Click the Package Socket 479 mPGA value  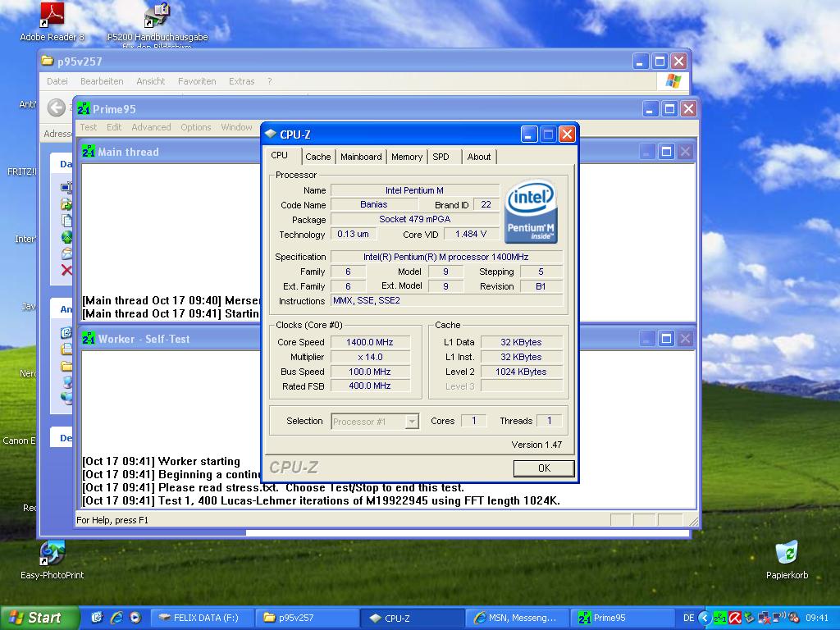(414, 219)
